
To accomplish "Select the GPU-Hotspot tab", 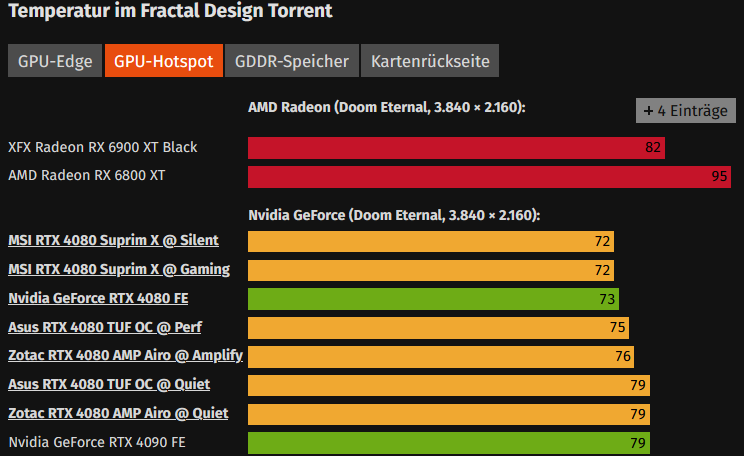I will 164,61.
